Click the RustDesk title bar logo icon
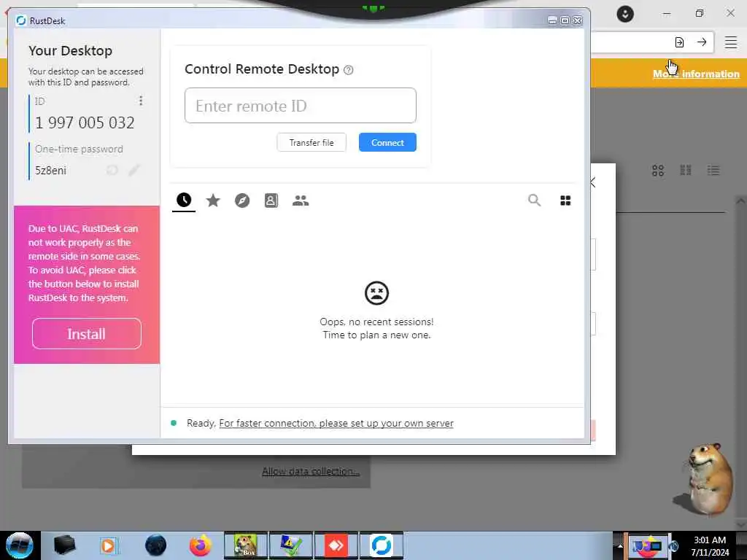Viewport: 747px width, 560px height. pos(21,20)
